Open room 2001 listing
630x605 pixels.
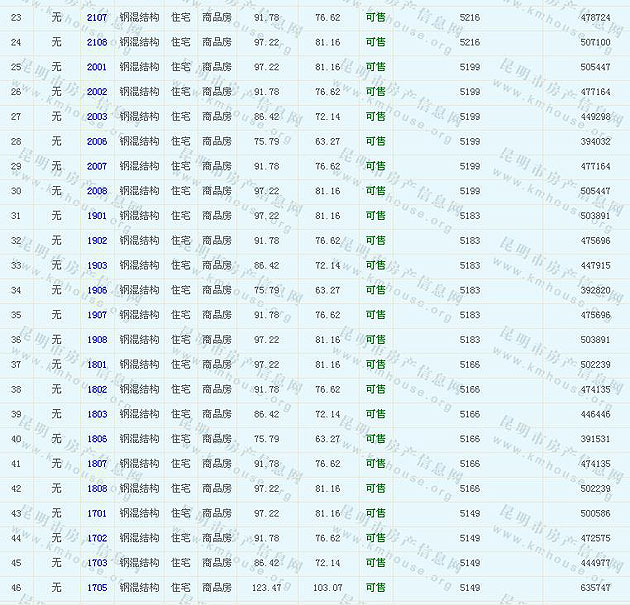tap(97, 67)
